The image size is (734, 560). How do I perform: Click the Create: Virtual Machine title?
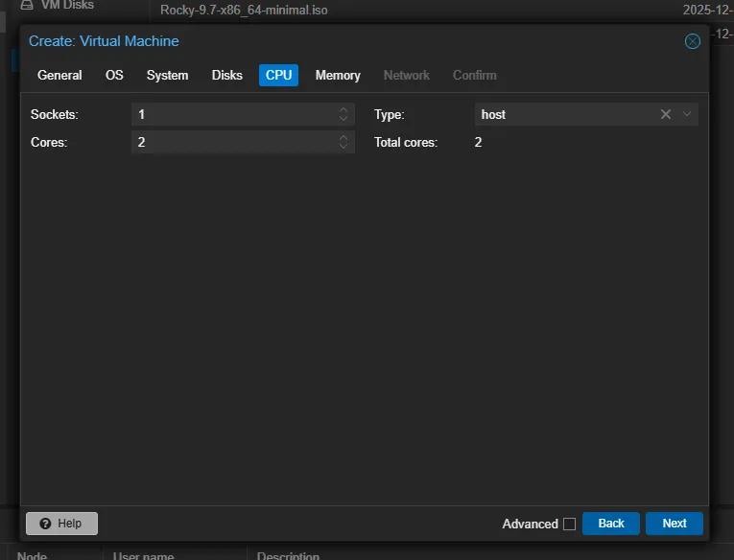tap(104, 41)
